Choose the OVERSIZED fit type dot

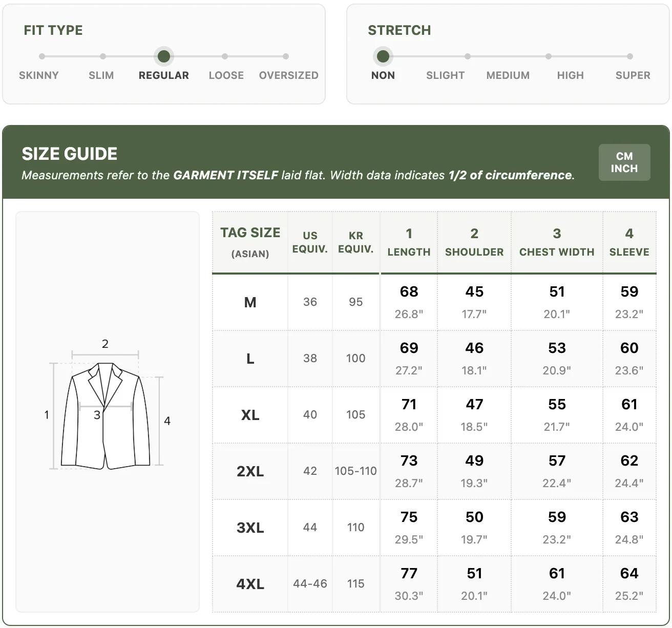286,56
